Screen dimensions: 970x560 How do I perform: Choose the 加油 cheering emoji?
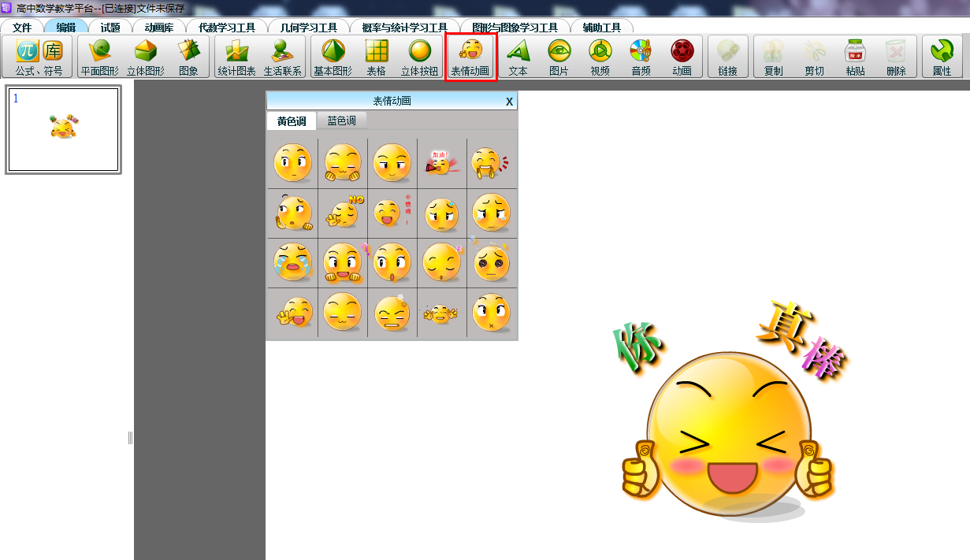(x=441, y=163)
